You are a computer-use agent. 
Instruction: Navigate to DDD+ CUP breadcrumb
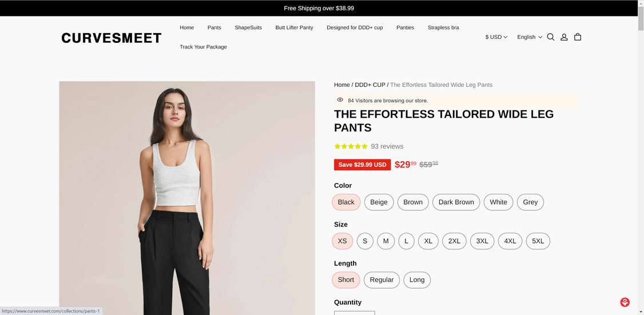click(370, 85)
